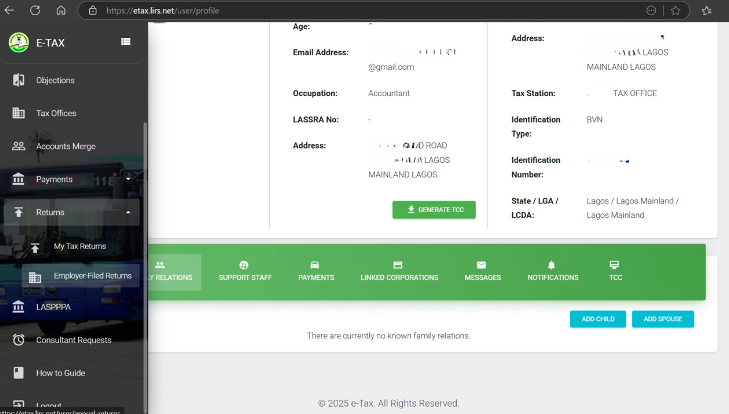Click the Generate TCC button
The width and height of the screenshot is (729, 414).
[434, 210]
